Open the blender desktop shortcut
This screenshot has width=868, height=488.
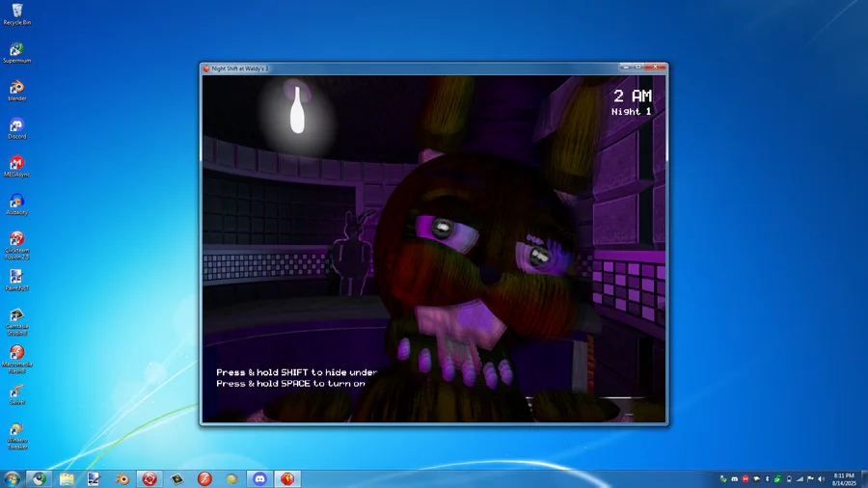pos(16,91)
